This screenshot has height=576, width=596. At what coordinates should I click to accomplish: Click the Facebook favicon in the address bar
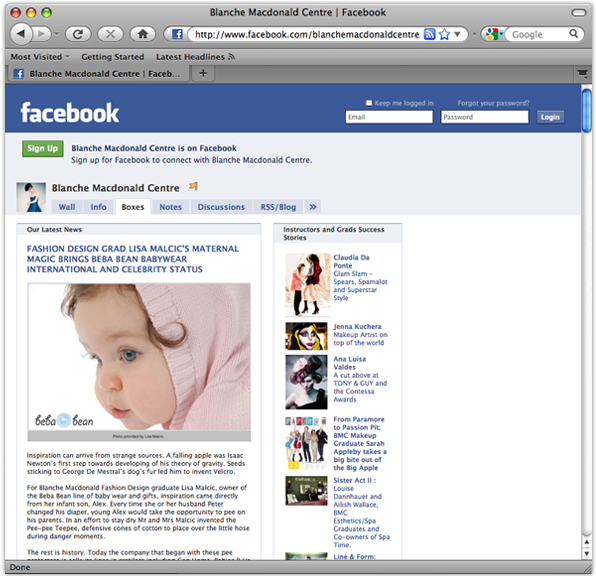[x=177, y=34]
